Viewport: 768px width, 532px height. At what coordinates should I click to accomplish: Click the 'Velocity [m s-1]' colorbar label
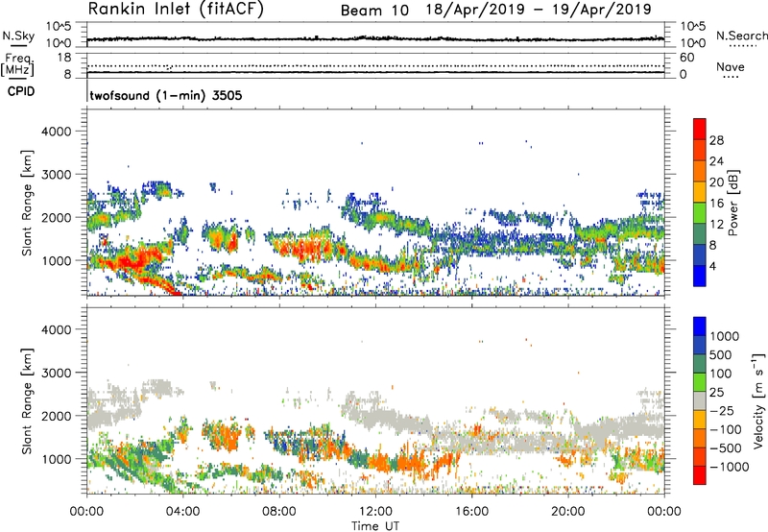pyautogui.click(x=759, y=400)
